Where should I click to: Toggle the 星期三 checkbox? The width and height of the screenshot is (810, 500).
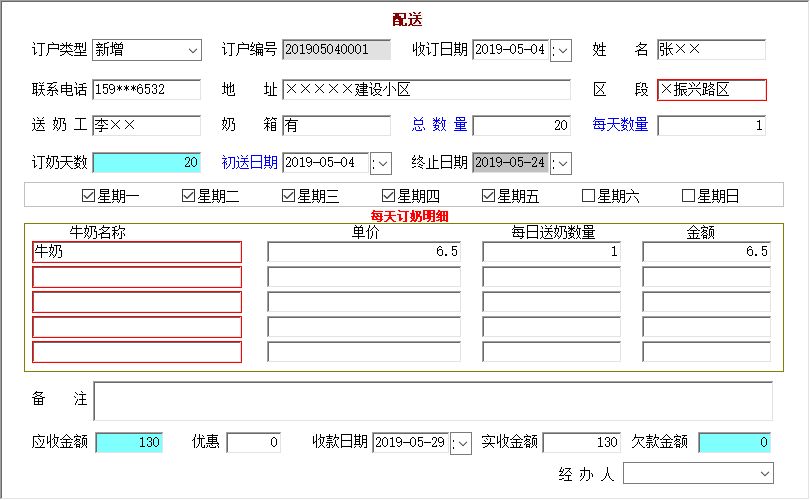pos(288,196)
